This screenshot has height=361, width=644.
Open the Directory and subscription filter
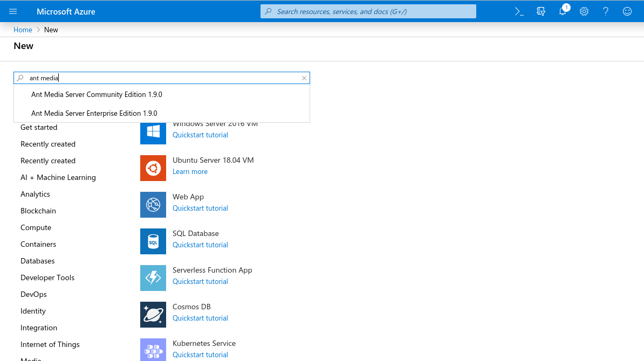pyautogui.click(x=541, y=11)
